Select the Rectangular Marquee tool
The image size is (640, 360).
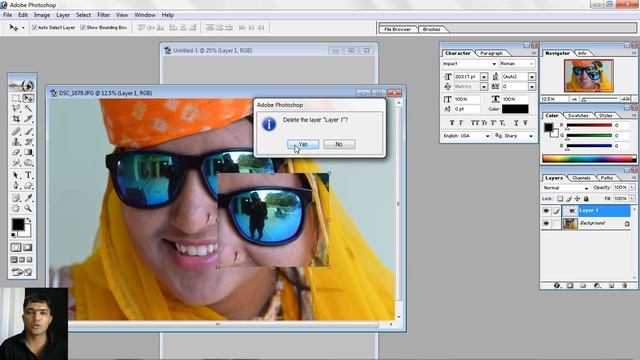click(16, 98)
